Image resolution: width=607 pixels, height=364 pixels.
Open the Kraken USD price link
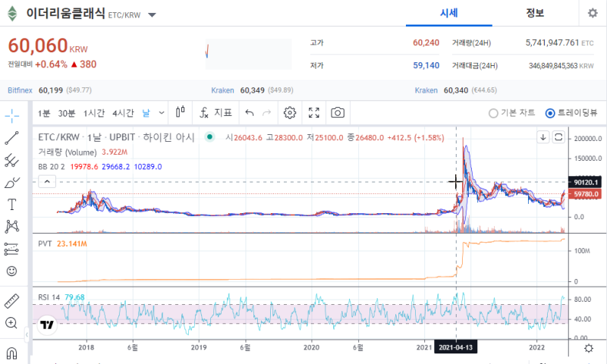point(222,90)
